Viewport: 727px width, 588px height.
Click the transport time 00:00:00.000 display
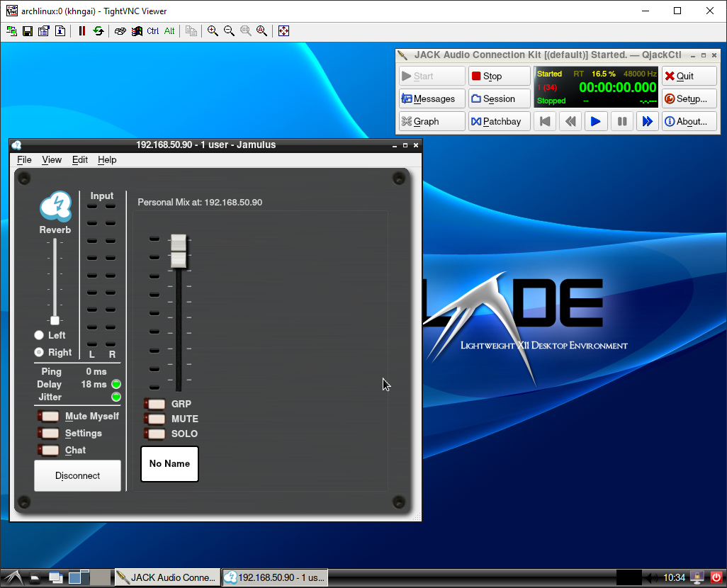pyautogui.click(x=618, y=87)
